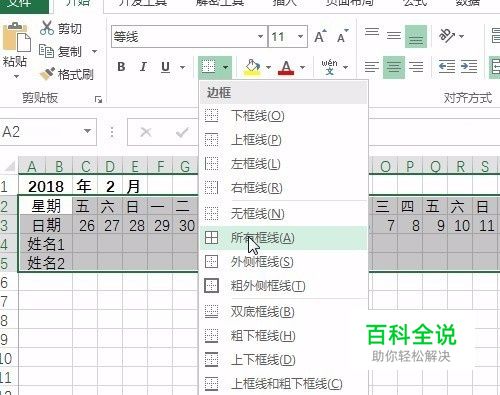Image resolution: width=500 pixels, height=395 pixels.
Task: Toggle Underline formatting
Action: [165, 67]
